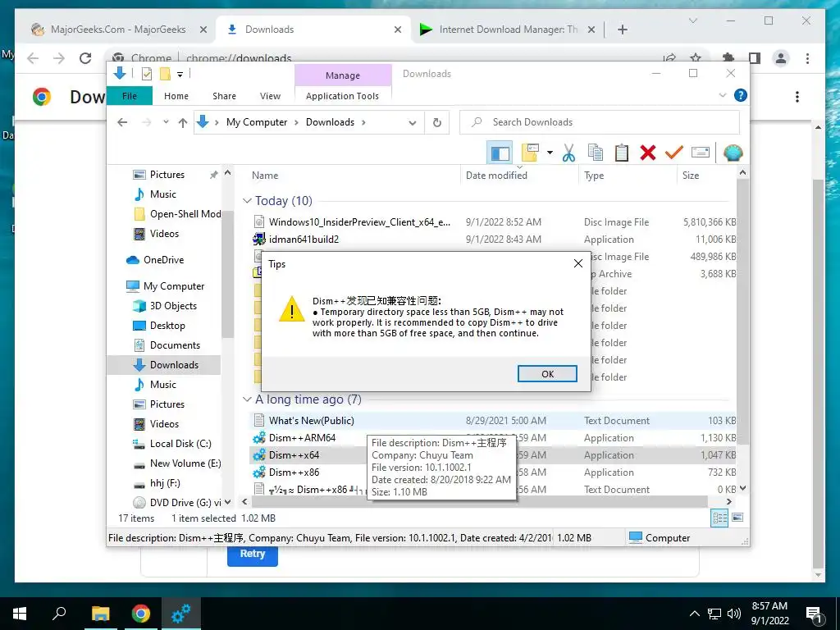Viewport: 840px width, 630px height.
Task: Click the globe shell icon in toolbar
Action: pyautogui.click(x=733, y=153)
